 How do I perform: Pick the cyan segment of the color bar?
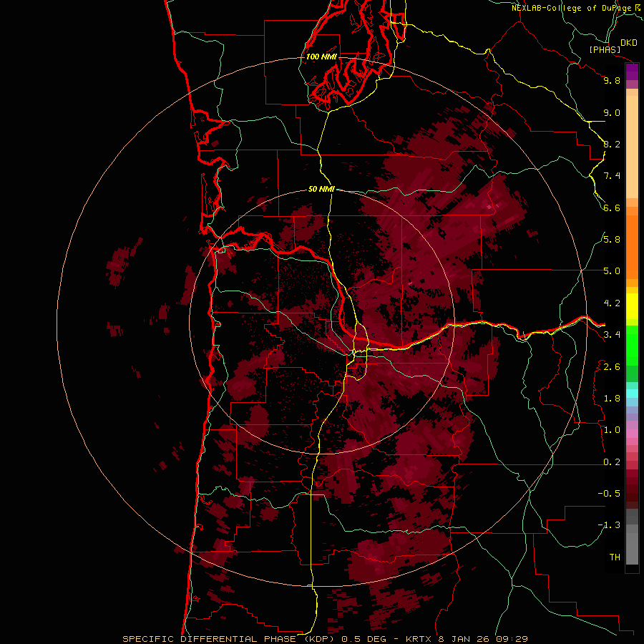[632, 393]
